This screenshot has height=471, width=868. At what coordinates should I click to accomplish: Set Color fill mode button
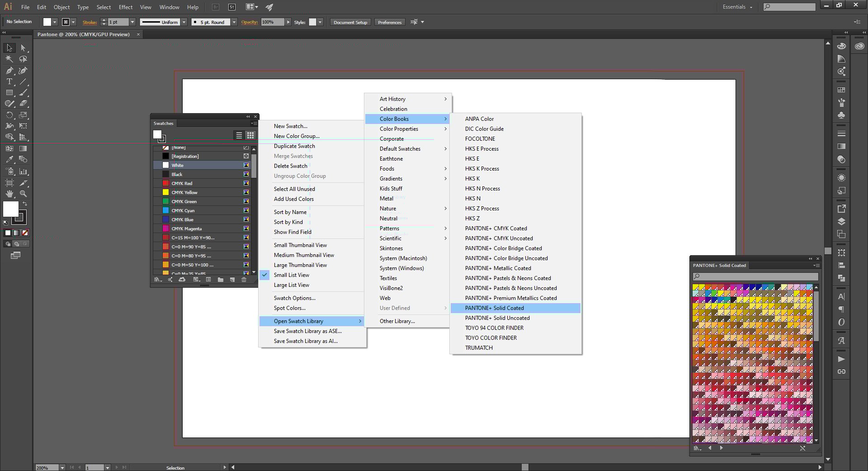[x=8, y=233]
